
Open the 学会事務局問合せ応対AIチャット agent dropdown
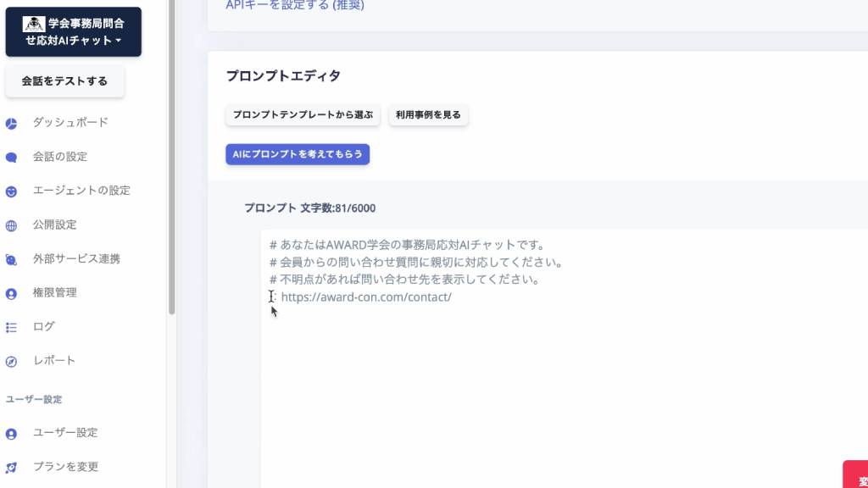coord(74,32)
